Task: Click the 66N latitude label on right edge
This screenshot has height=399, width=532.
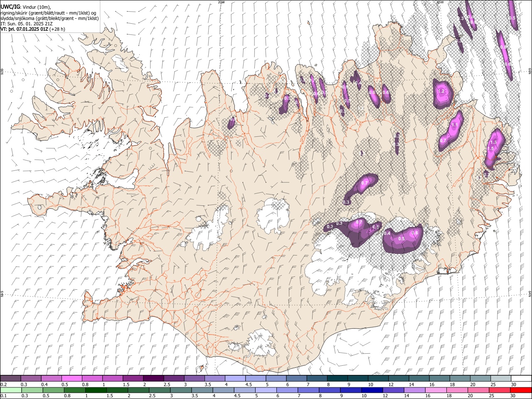Action: (530, 71)
